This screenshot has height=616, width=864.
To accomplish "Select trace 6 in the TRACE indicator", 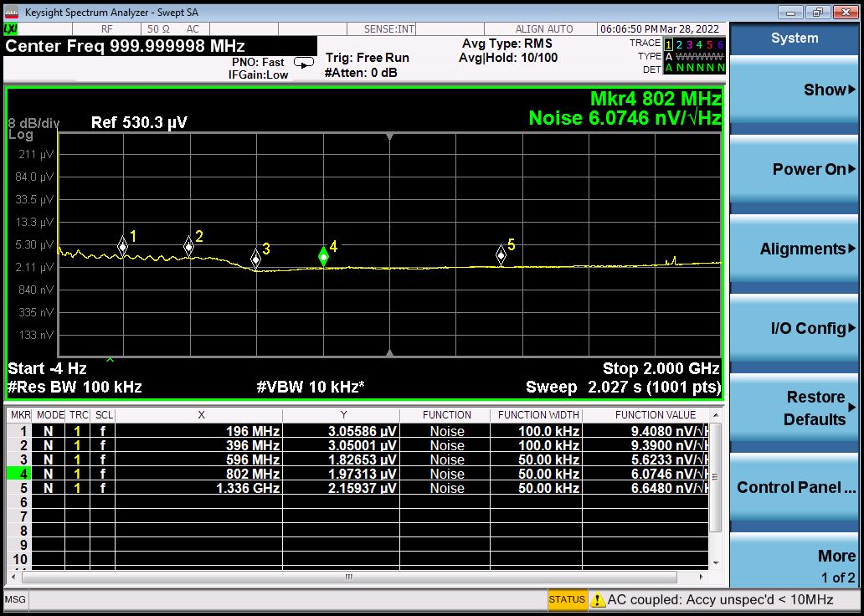I will [x=720, y=44].
